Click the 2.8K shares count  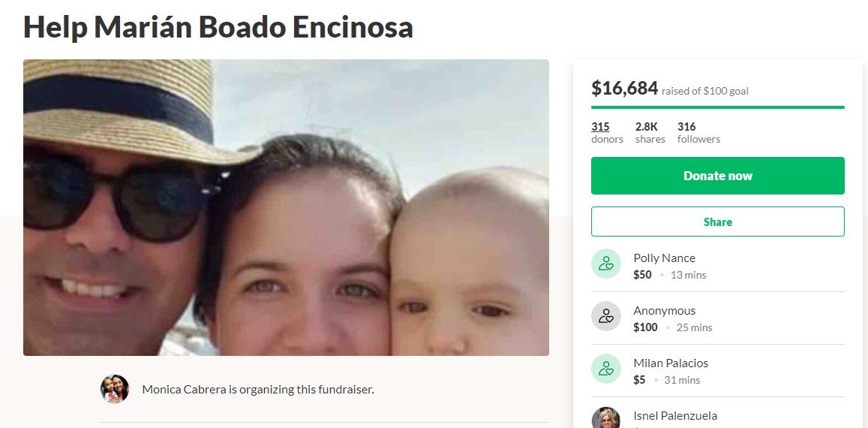[x=650, y=132]
